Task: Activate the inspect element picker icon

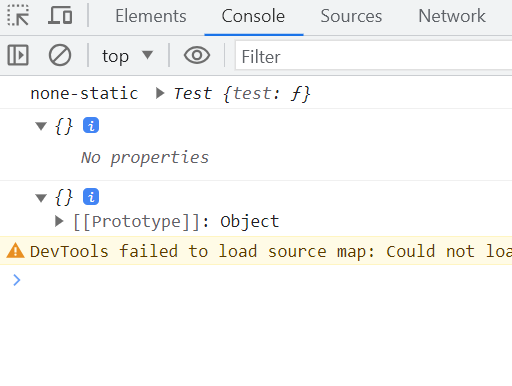Action: pos(18,16)
